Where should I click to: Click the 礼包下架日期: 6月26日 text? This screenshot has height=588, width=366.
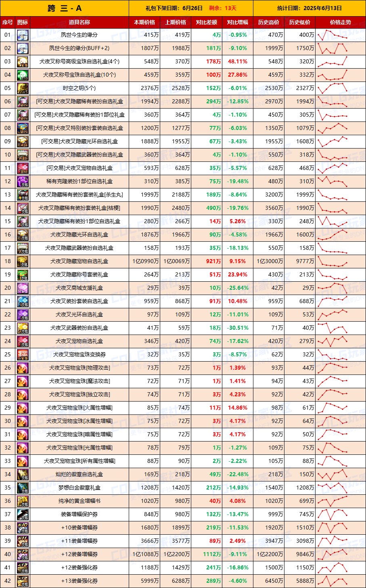175,8
